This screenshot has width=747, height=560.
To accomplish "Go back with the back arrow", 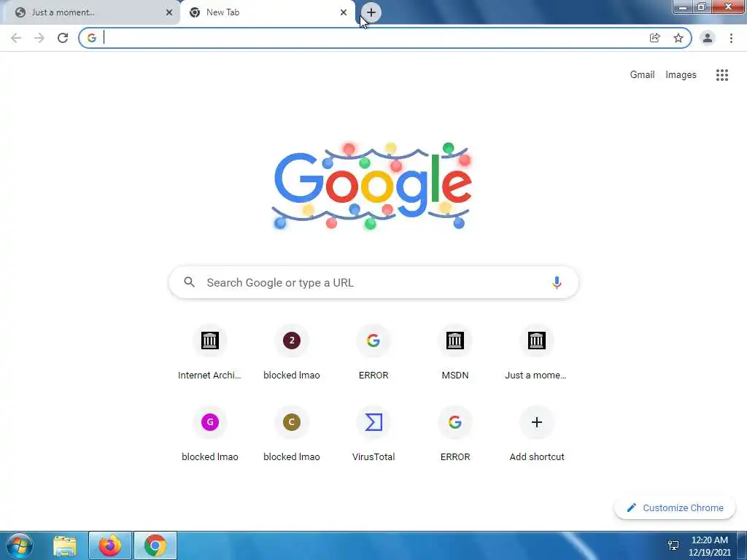I will [x=16, y=38].
